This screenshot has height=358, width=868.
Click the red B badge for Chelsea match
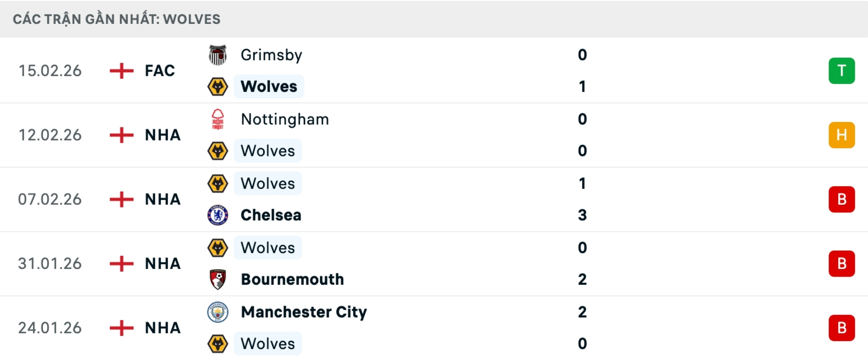pos(842,199)
